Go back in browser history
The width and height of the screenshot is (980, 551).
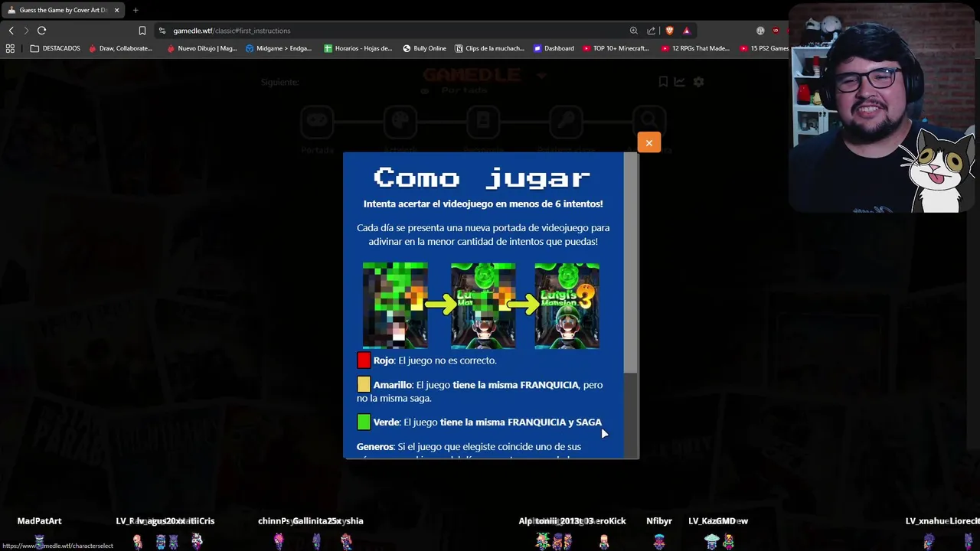click(x=11, y=31)
